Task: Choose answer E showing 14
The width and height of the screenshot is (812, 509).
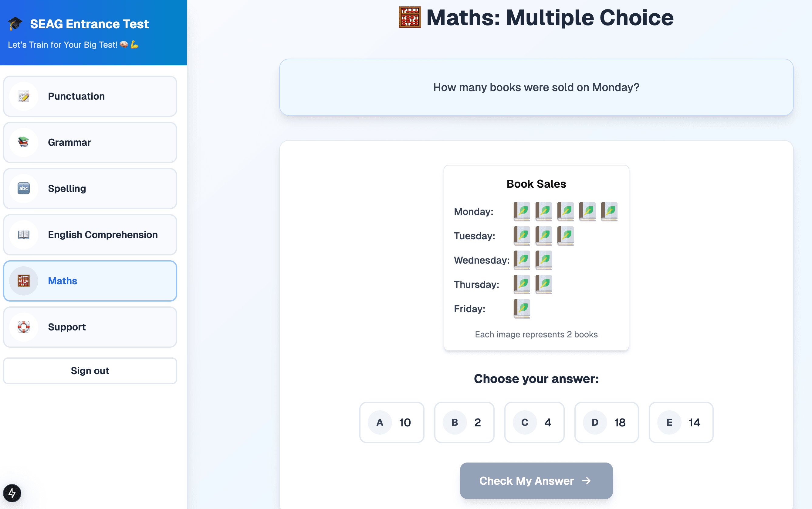Action: pyautogui.click(x=681, y=422)
